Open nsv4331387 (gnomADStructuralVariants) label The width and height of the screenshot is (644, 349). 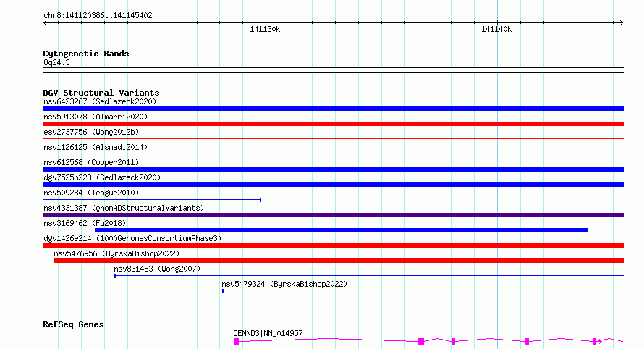pyautogui.click(x=124, y=208)
